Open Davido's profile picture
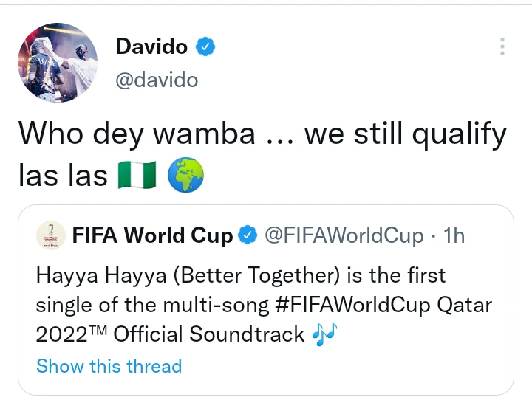The width and height of the screenshot is (532, 400). 57,62
